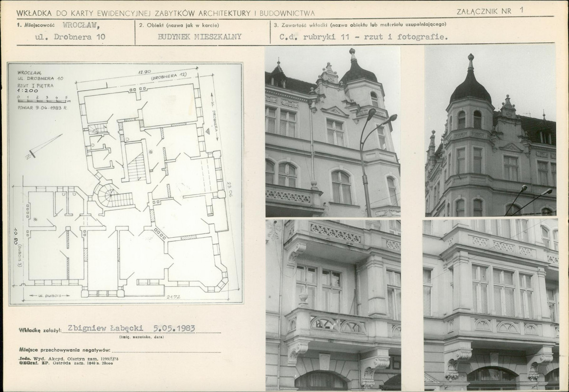The height and width of the screenshot is (392, 569).
Task: Click the ZAŁĄCZNIK NR 1 label
Action: coord(490,11)
